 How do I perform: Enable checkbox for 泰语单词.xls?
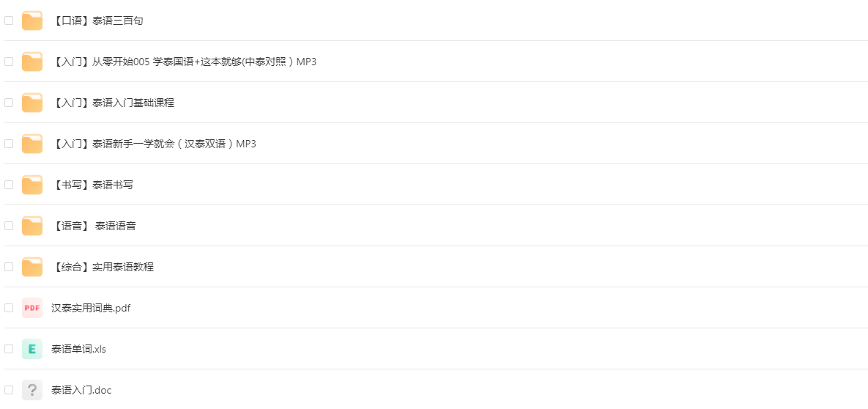click(9, 349)
